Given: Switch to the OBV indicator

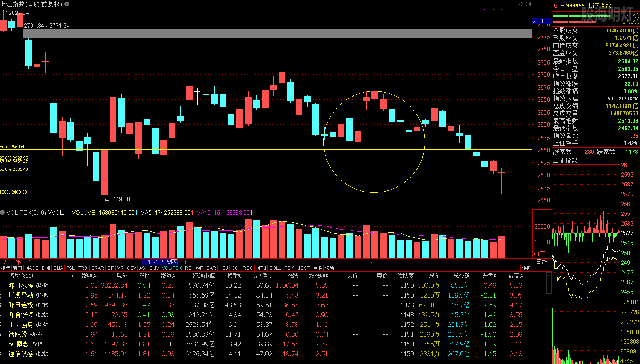Looking at the screenshot, I should [132, 268].
